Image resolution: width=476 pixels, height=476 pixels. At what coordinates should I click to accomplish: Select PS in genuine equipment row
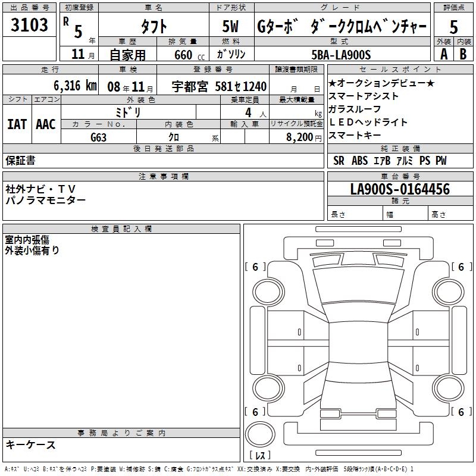point(425,161)
